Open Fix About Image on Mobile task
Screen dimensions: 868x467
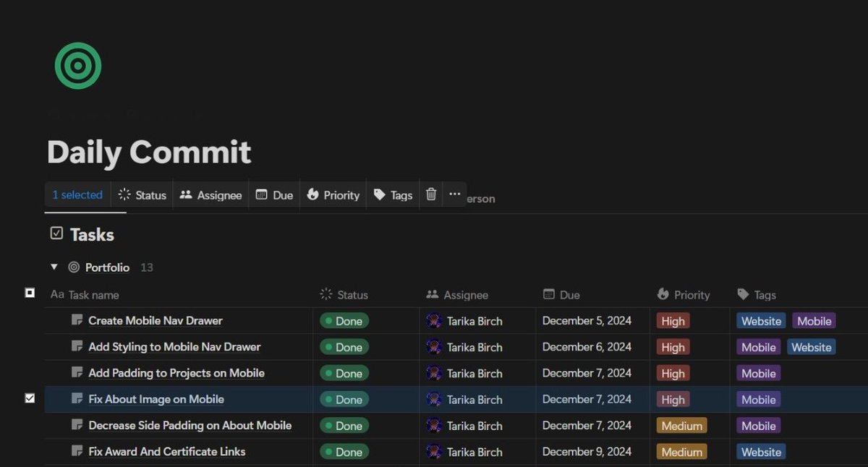point(156,399)
